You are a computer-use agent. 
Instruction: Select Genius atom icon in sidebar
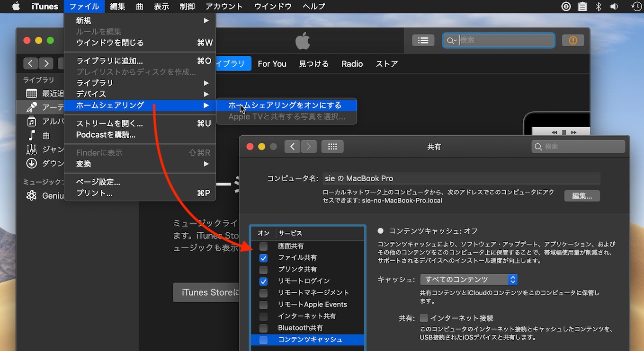31,195
